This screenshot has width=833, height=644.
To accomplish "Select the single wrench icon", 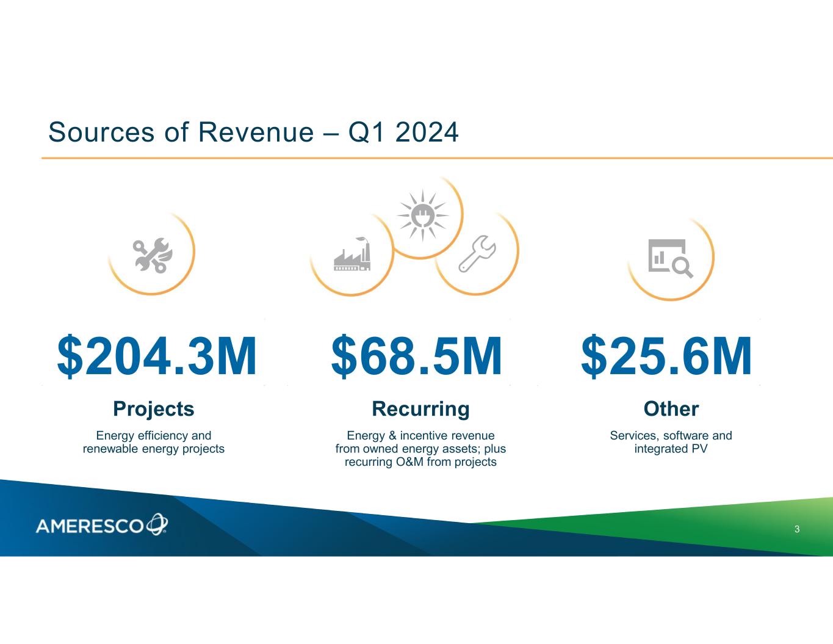I will pos(477,253).
